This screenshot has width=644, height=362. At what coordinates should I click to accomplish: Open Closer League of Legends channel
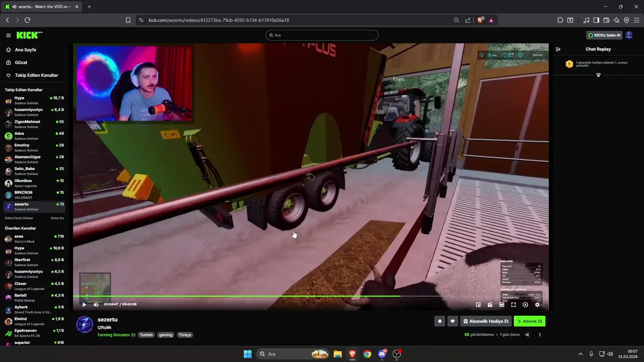tap(34, 286)
